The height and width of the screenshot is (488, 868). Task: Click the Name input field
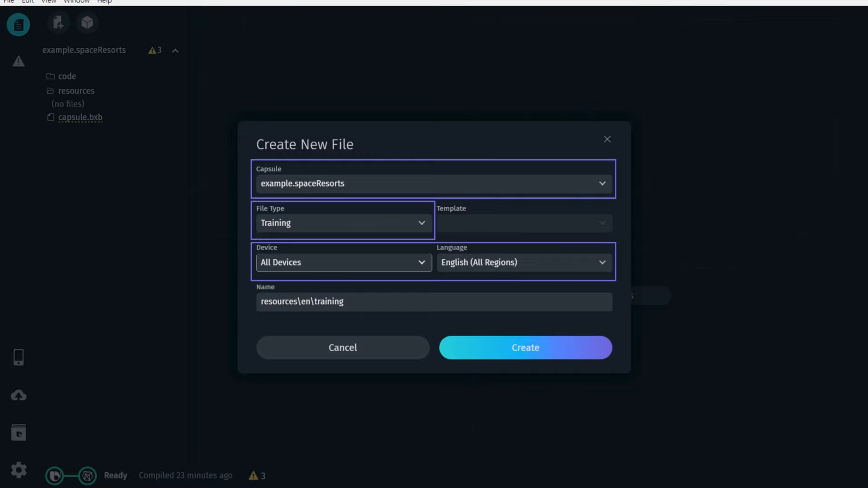tap(434, 302)
